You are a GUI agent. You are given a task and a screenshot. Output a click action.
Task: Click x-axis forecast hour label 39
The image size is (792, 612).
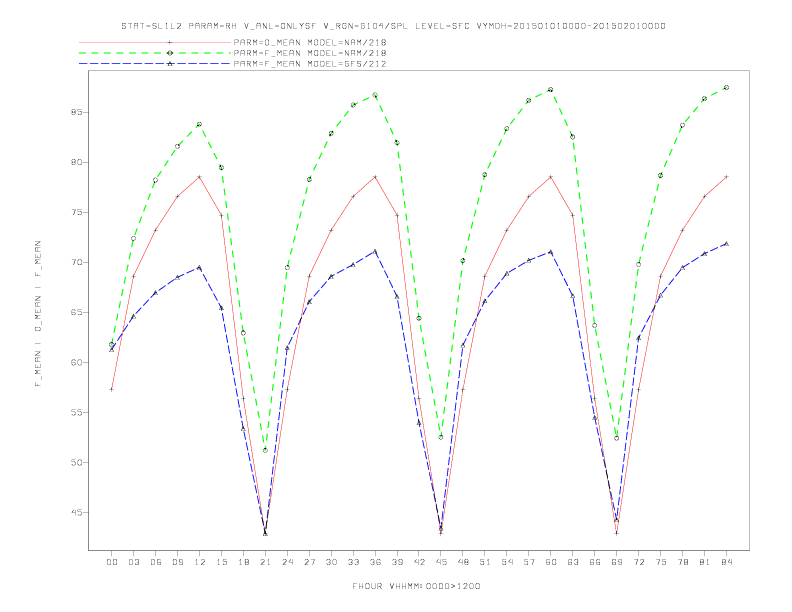pyautogui.click(x=397, y=562)
